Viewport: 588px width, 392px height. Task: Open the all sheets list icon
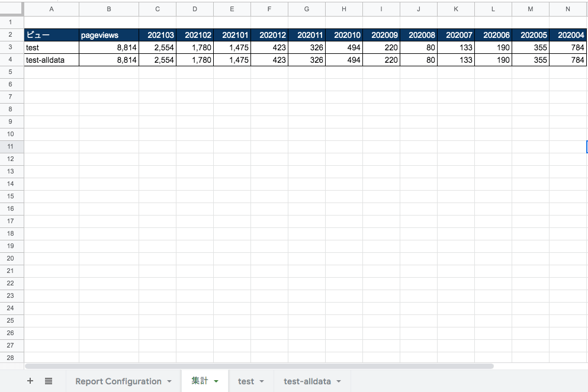(49, 381)
